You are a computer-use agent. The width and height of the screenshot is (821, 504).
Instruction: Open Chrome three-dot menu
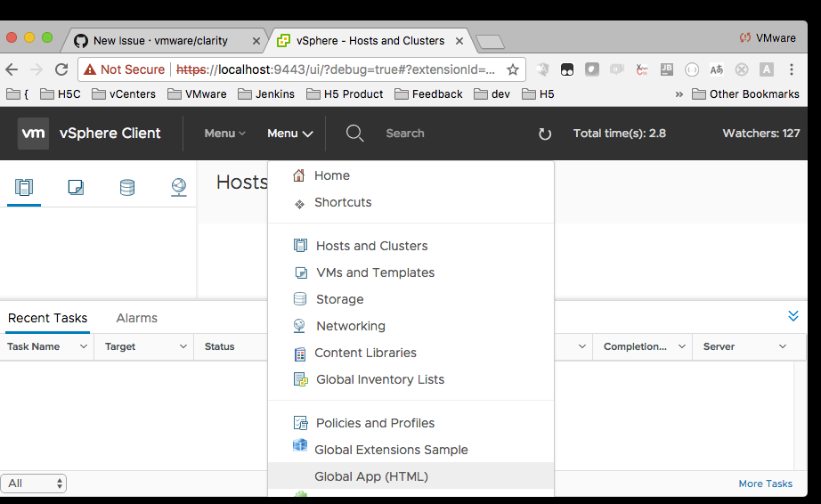pos(791,69)
